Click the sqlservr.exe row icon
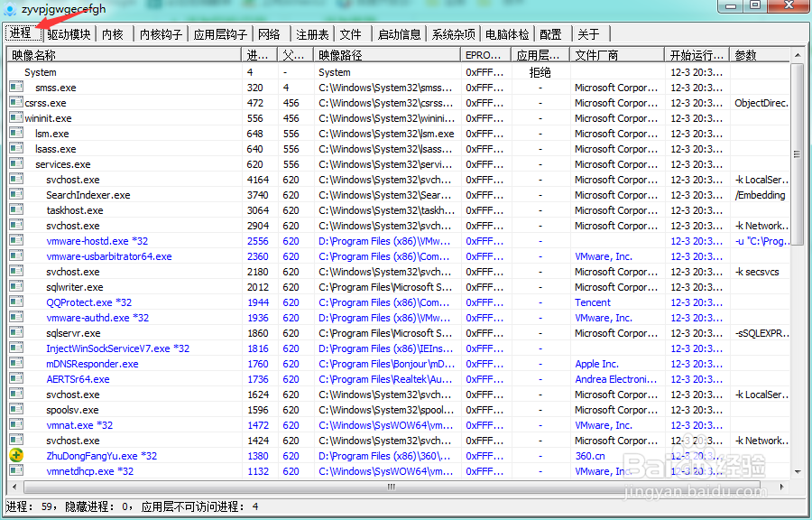 click(x=16, y=332)
